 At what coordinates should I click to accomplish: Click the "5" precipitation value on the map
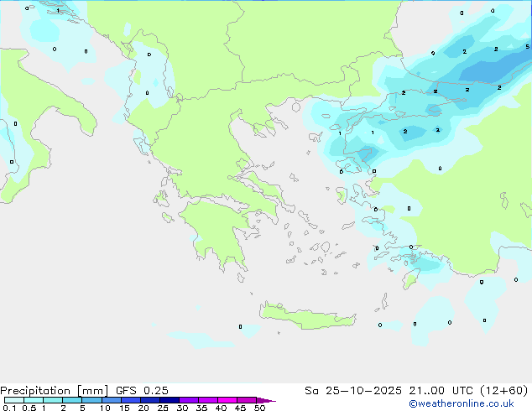(527, 46)
